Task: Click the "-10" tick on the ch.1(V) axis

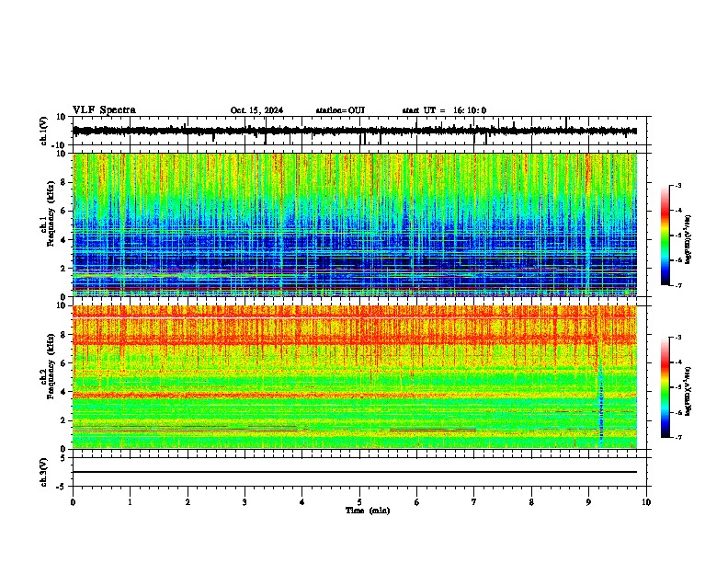Action: pos(59,145)
